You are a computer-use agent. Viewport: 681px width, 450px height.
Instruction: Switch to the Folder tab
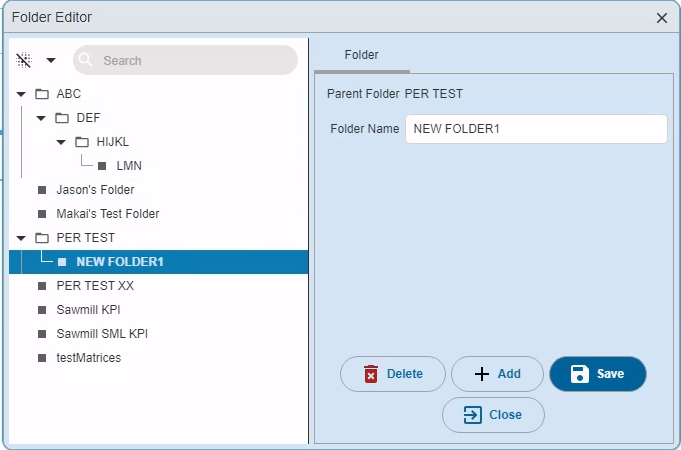(x=361, y=55)
